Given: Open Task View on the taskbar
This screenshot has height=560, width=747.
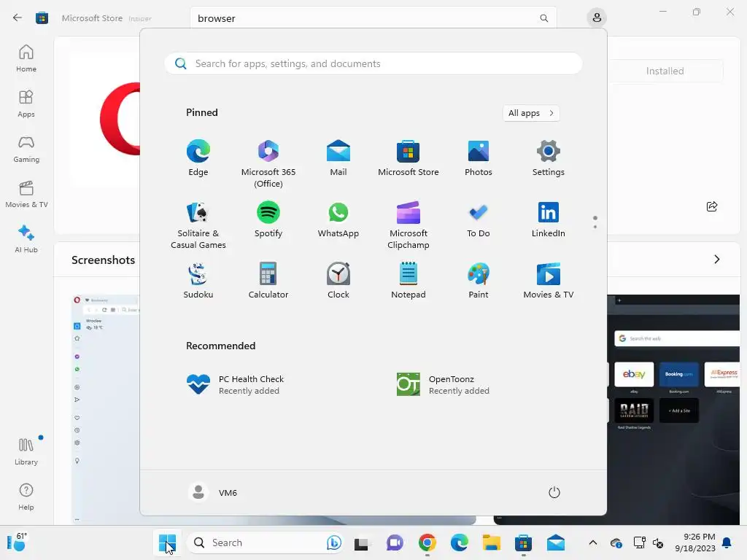Looking at the screenshot, I should [361, 542].
